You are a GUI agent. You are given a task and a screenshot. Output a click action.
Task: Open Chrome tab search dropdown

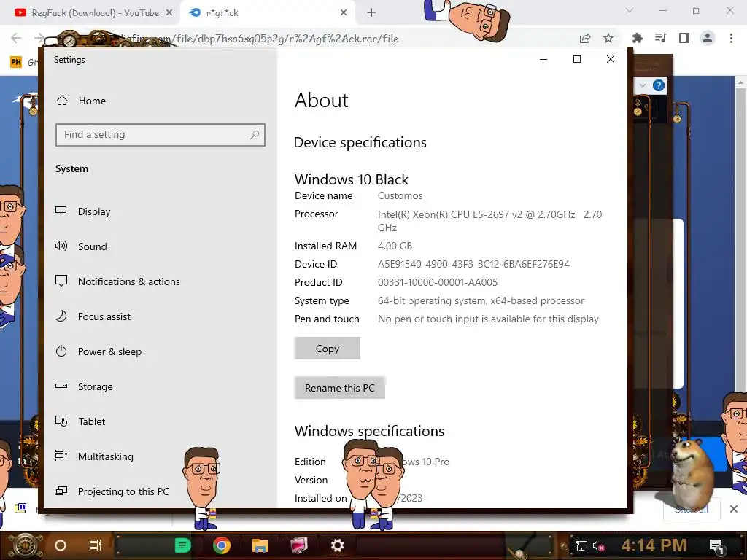pos(630,10)
